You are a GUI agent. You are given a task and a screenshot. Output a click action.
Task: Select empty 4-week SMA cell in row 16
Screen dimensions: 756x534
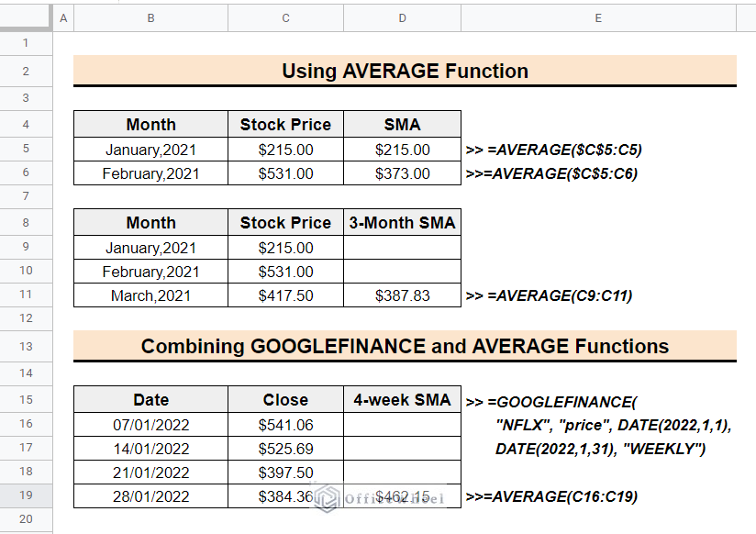403,425
